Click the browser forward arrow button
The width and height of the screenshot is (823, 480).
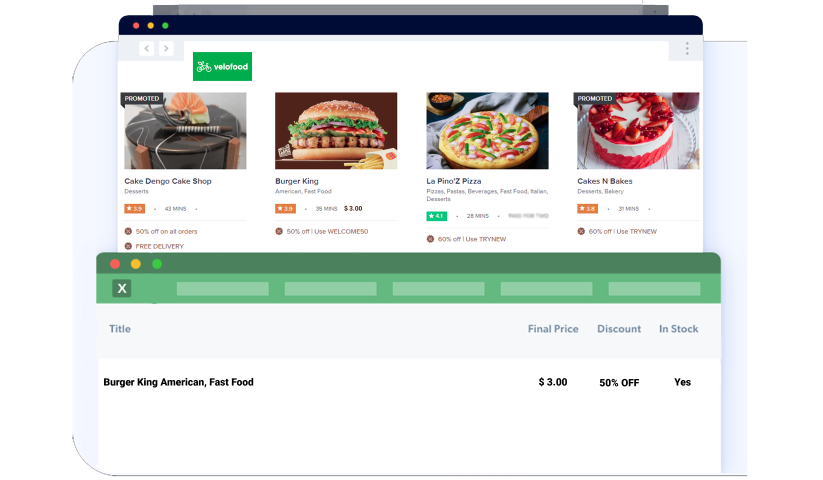tap(166, 49)
